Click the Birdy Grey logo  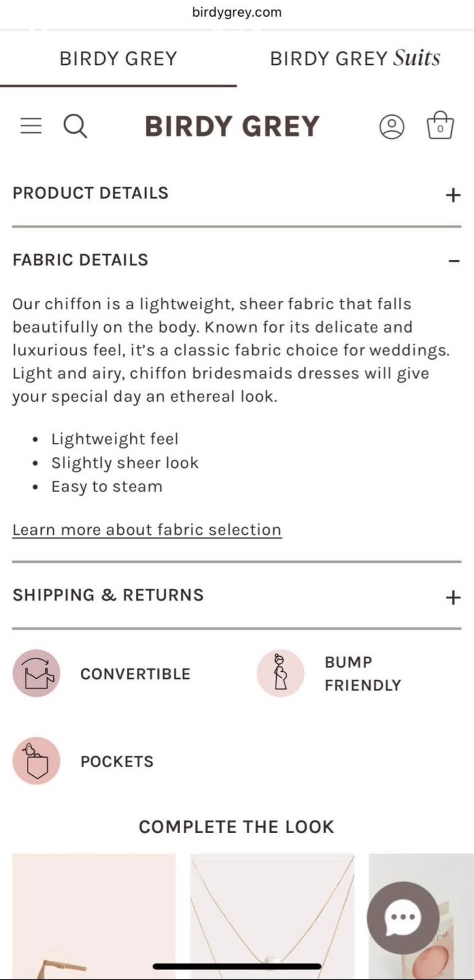tap(232, 126)
